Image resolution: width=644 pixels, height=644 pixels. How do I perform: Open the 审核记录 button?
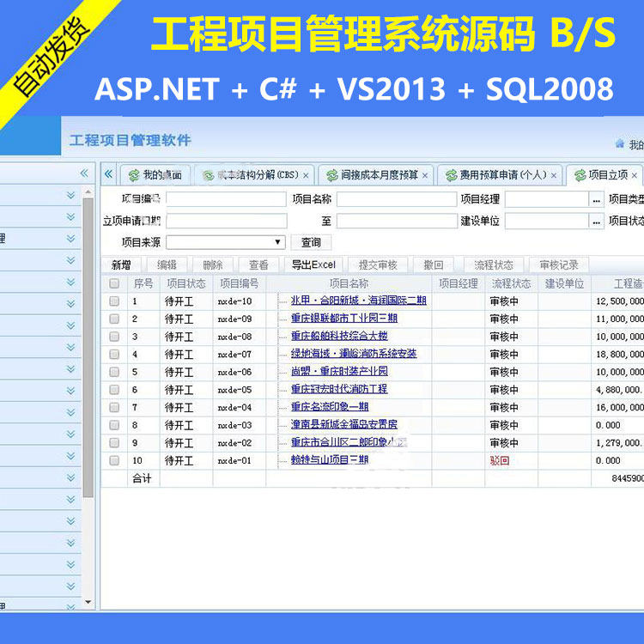(559, 265)
